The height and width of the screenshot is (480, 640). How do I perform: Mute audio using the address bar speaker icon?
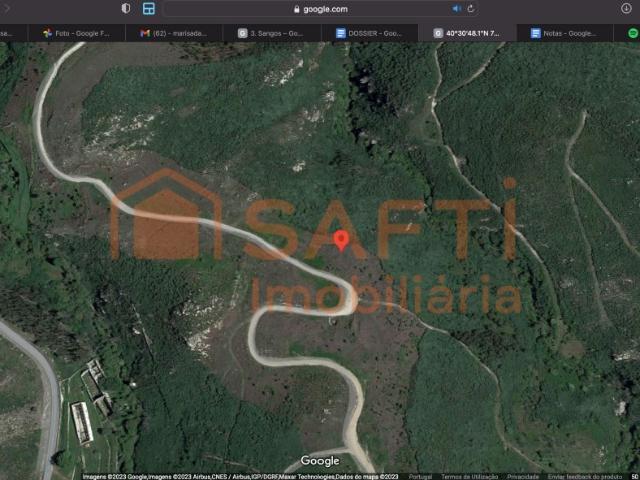[x=457, y=8]
